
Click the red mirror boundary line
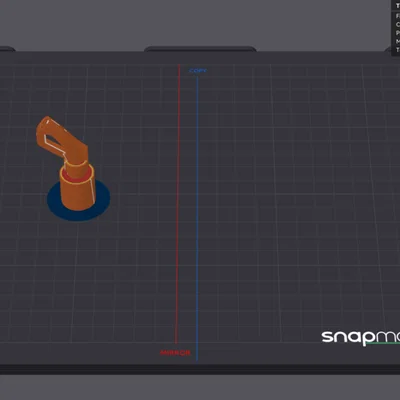[x=178, y=203]
